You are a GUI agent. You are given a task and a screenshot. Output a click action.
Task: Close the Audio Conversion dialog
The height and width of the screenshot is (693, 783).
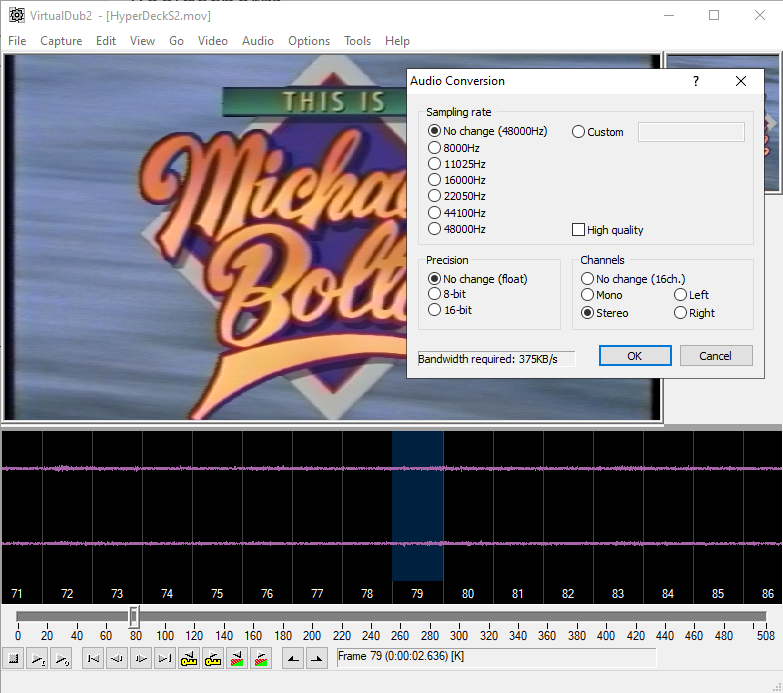point(741,81)
